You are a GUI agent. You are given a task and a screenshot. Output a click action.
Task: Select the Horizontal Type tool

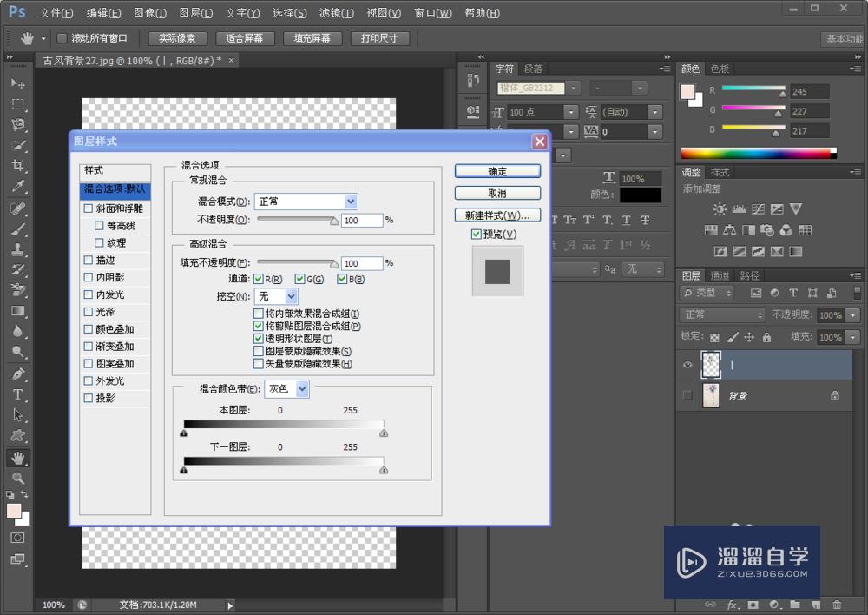point(18,394)
